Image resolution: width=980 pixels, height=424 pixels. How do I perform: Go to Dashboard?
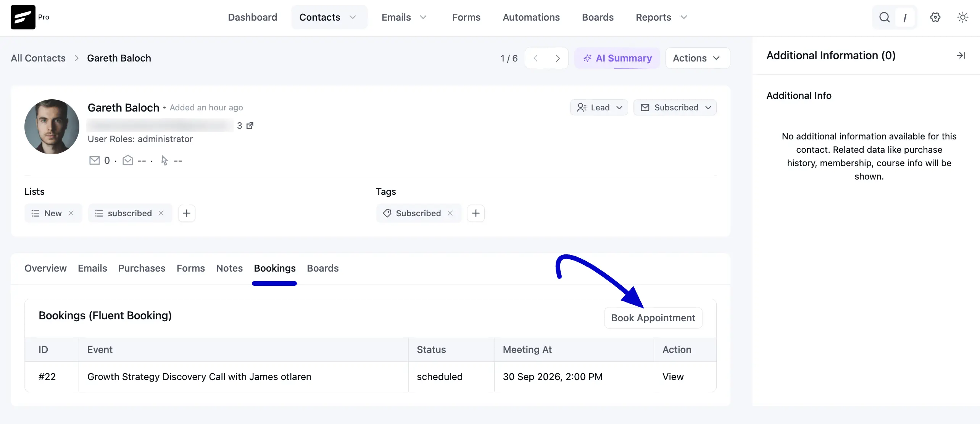pyautogui.click(x=253, y=17)
